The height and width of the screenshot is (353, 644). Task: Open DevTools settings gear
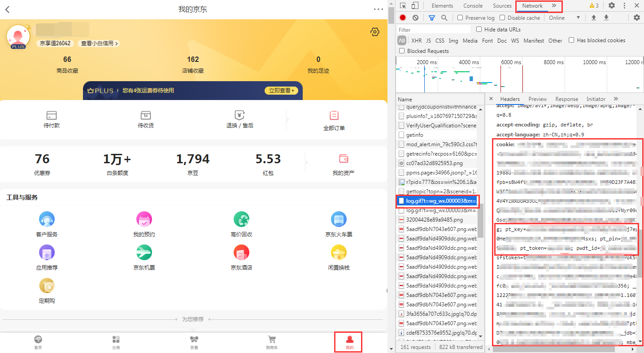pyautogui.click(x=612, y=6)
